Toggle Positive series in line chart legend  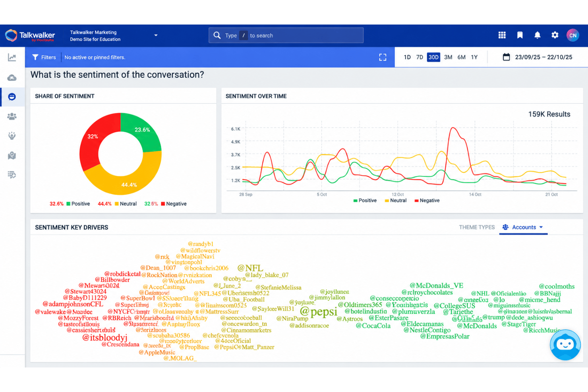(365, 201)
